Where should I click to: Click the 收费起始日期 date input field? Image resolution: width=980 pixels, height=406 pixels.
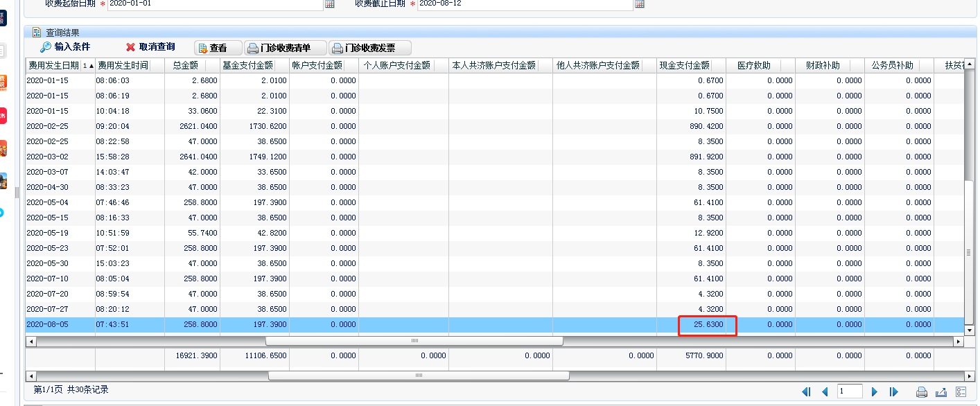click(216, 3)
